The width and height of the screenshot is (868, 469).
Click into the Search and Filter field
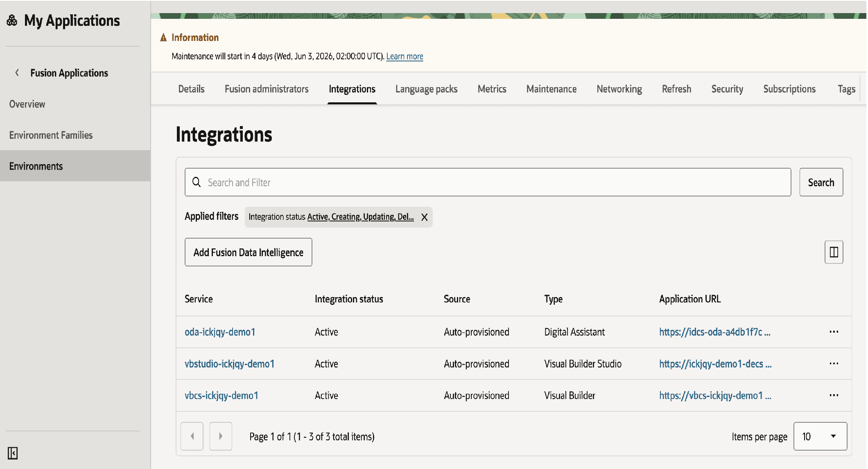(488, 182)
